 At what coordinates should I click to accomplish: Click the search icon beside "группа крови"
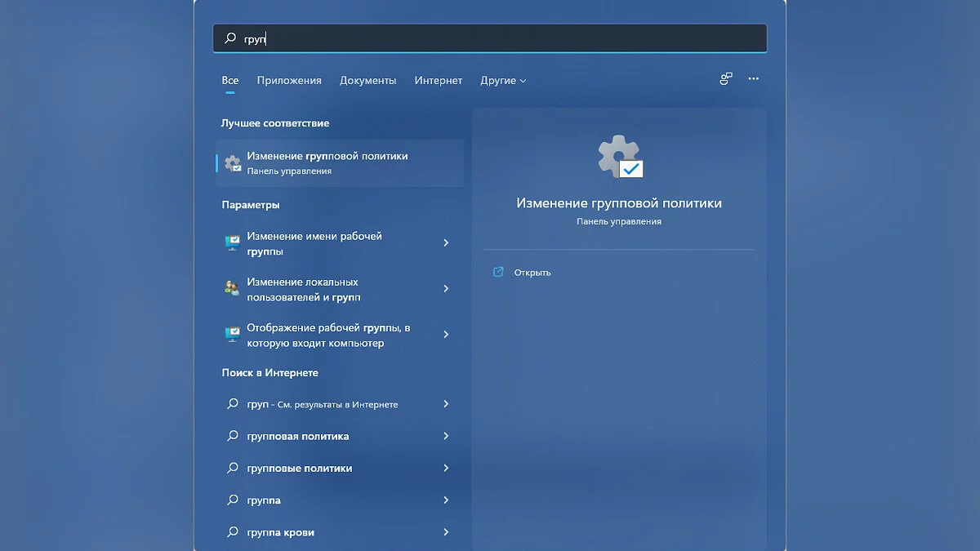(232, 531)
